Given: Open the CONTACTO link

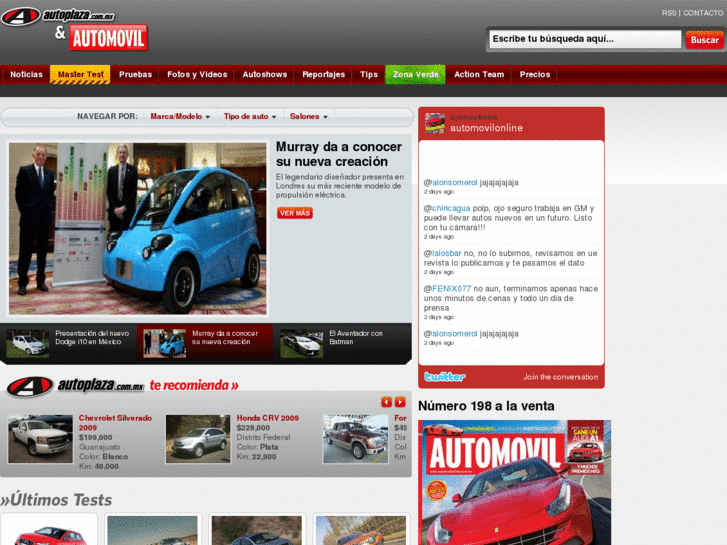Looking at the screenshot, I should tap(703, 13).
